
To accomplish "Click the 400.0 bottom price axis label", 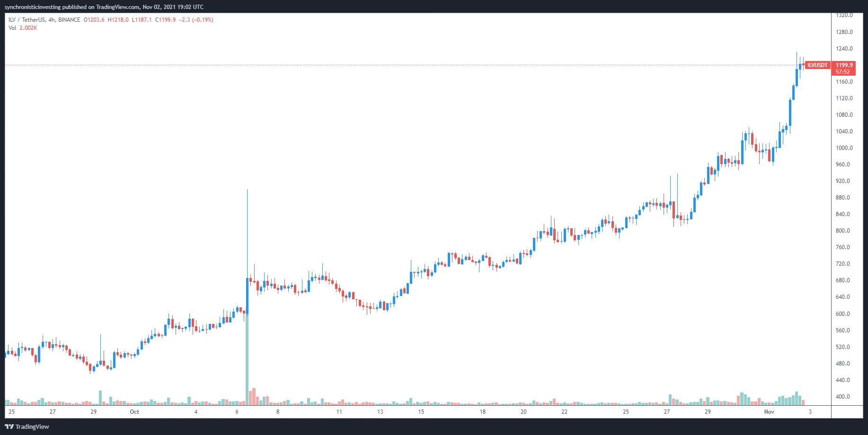I will [x=844, y=397].
